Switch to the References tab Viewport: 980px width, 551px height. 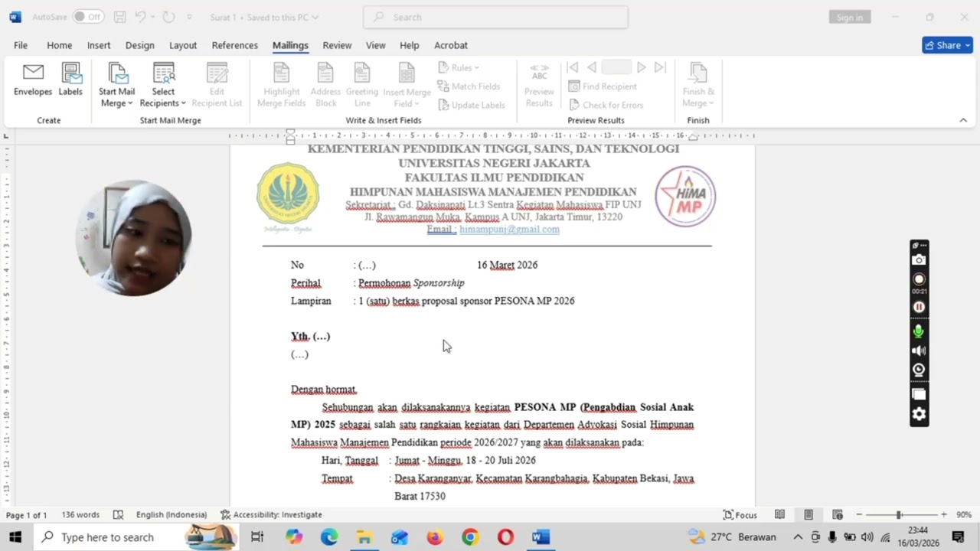click(x=234, y=45)
